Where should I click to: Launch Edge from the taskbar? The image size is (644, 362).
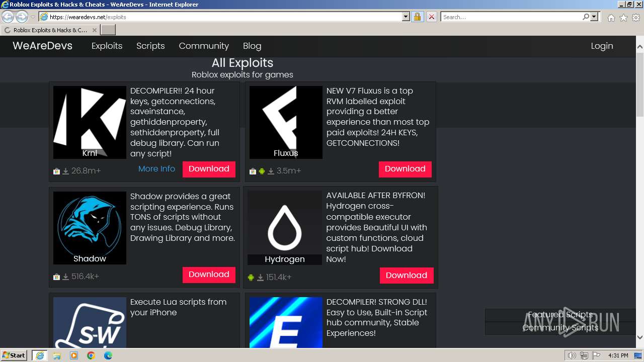coord(108,355)
